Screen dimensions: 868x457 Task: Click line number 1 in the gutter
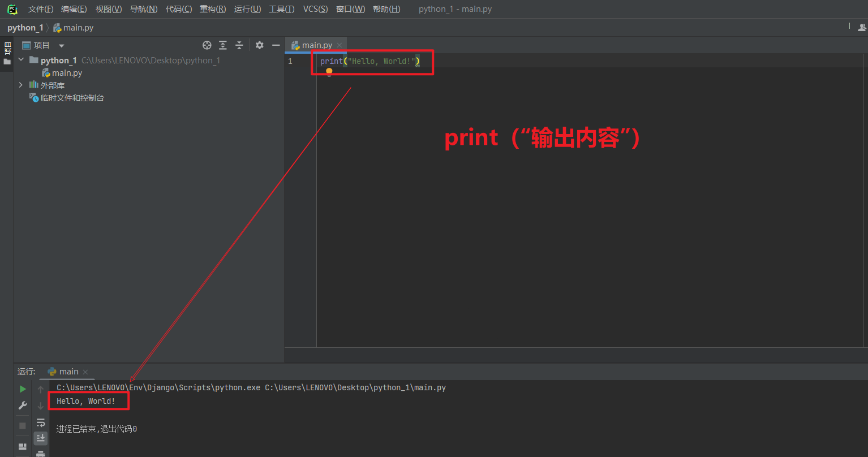click(290, 61)
